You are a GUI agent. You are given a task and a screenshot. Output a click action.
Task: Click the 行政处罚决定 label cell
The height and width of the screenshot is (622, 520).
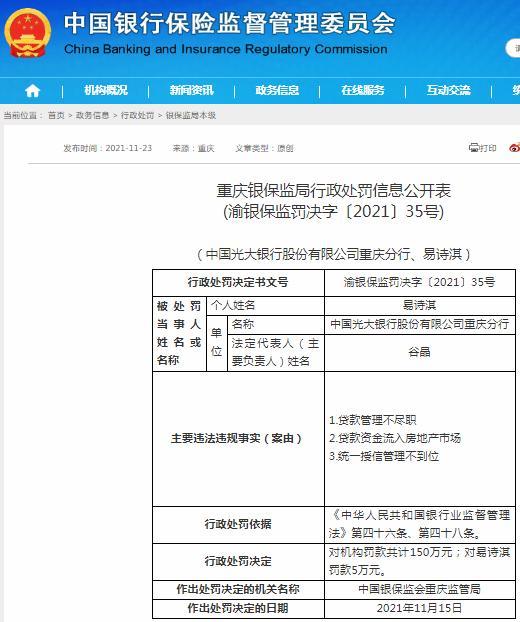238,561
